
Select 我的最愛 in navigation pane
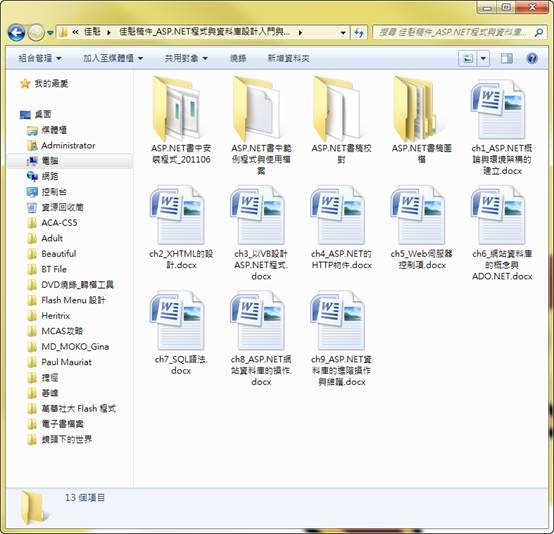pyautogui.click(x=44, y=84)
